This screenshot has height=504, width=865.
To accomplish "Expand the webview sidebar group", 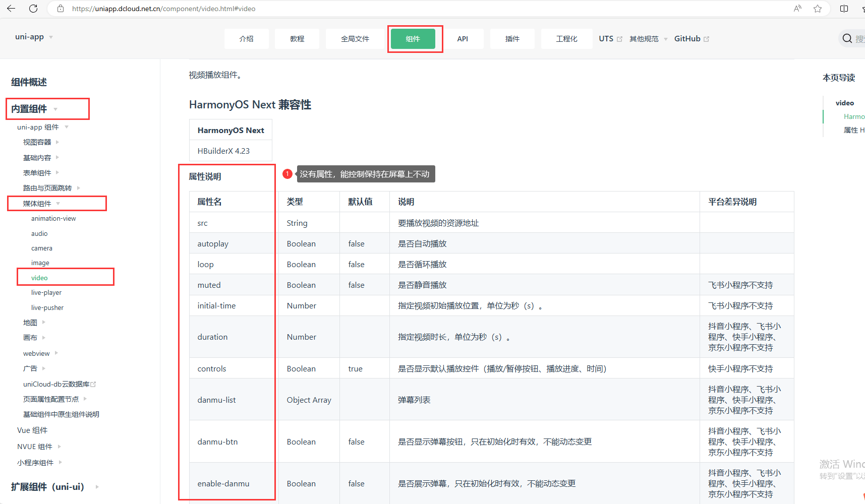I will point(40,353).
